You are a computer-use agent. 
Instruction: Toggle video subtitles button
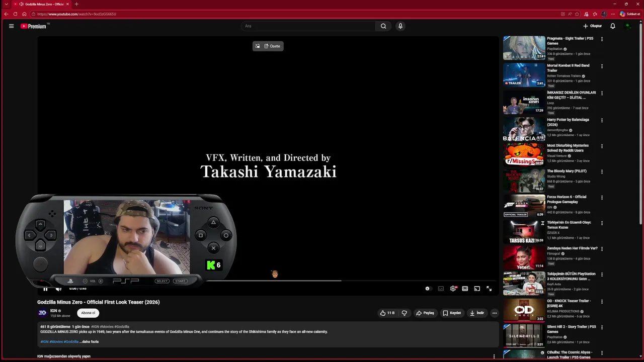coord(441,289)
